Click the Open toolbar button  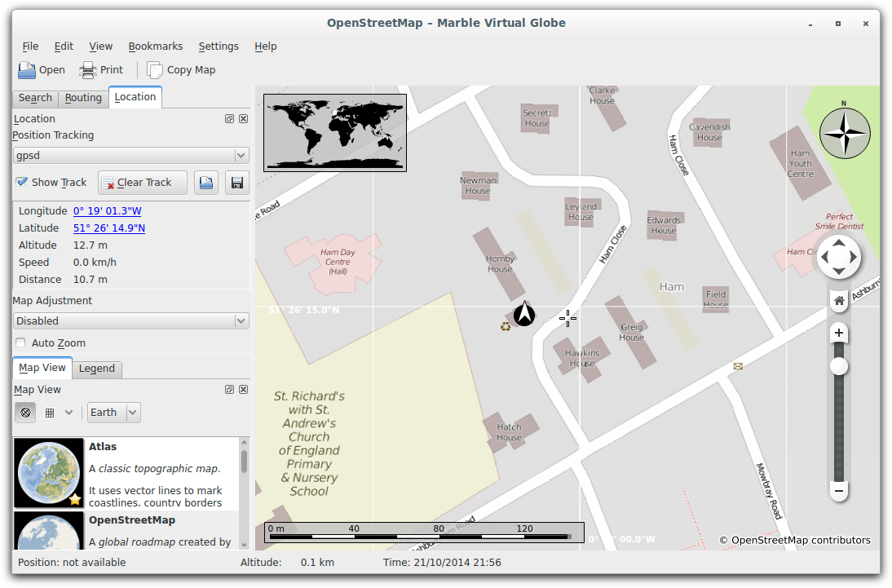coord(42,70)
